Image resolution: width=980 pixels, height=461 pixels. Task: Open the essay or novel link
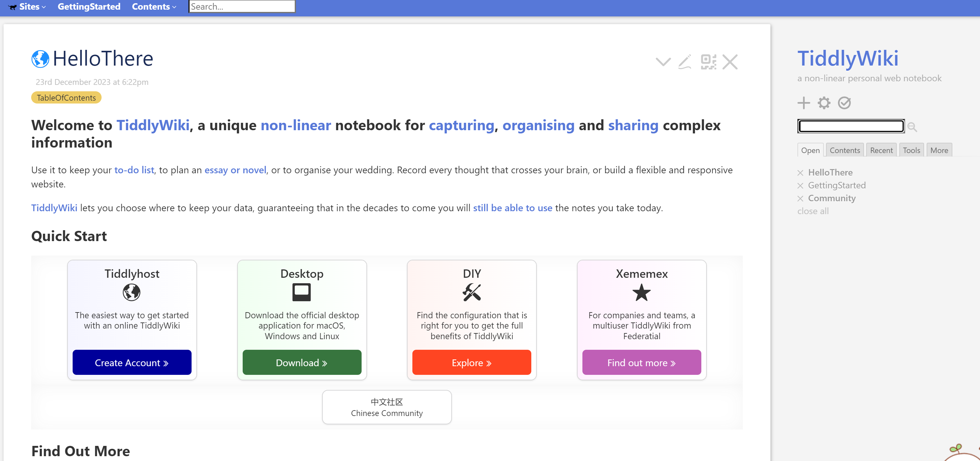pyautogui.click(x=235, y=170)
